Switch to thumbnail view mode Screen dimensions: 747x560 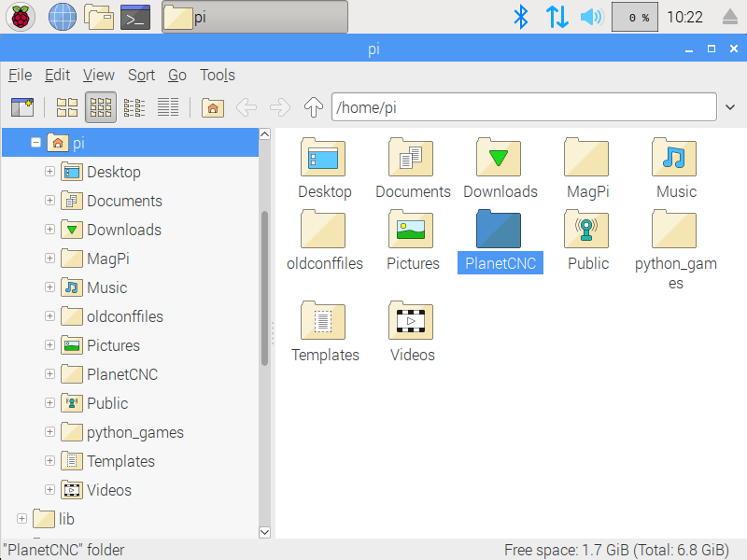coord(101,107)
